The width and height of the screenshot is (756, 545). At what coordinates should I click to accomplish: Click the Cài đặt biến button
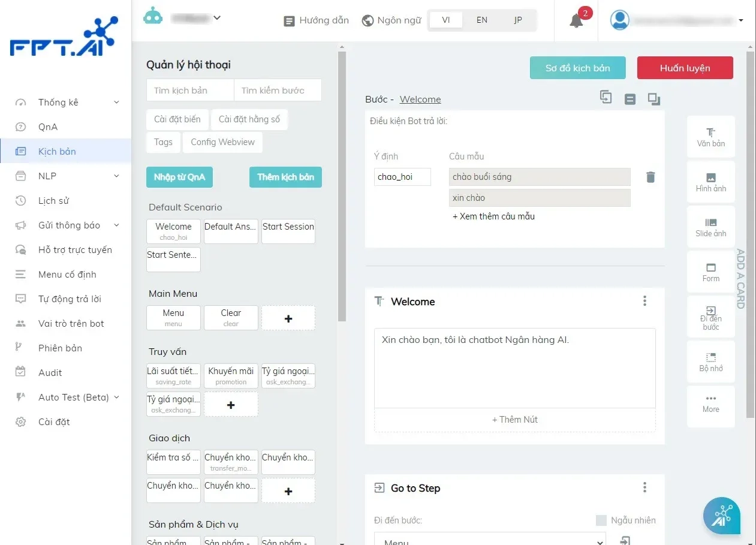point(177,119)
